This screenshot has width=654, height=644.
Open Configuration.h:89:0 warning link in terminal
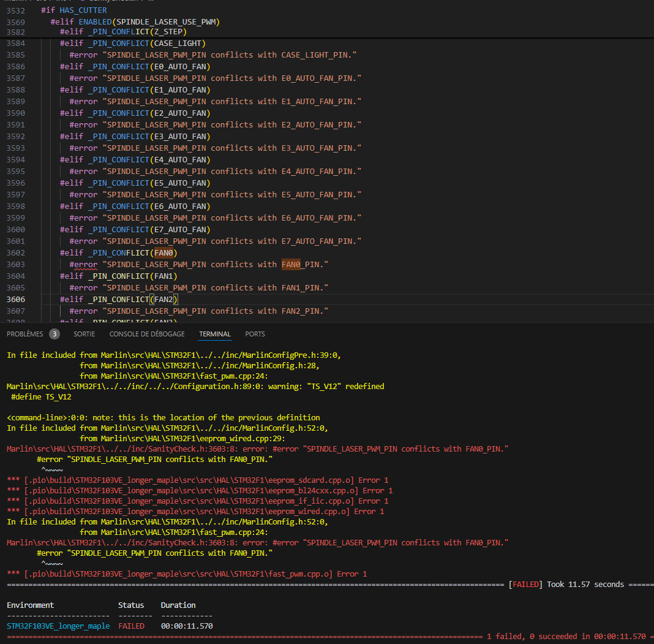135,386
